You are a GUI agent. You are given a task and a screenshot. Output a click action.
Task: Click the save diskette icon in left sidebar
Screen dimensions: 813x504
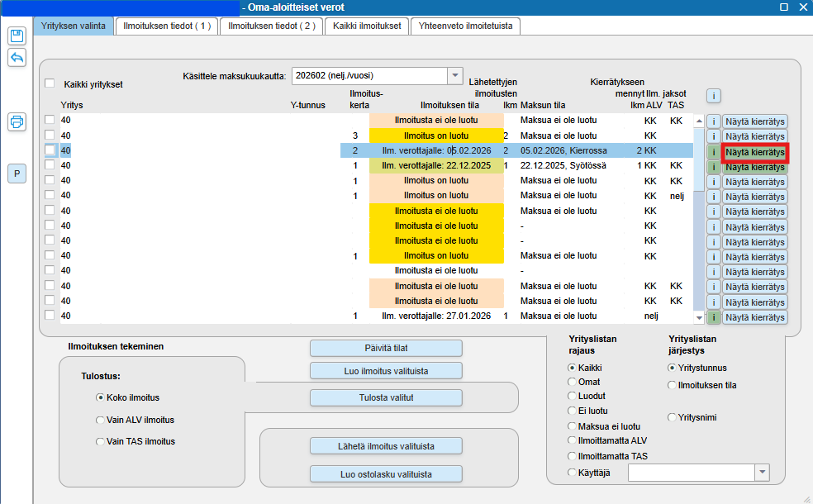click(17, 36)
